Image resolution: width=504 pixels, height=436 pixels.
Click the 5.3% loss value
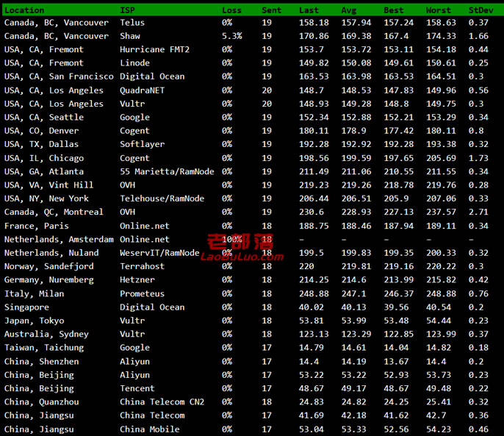coord(231,36)
